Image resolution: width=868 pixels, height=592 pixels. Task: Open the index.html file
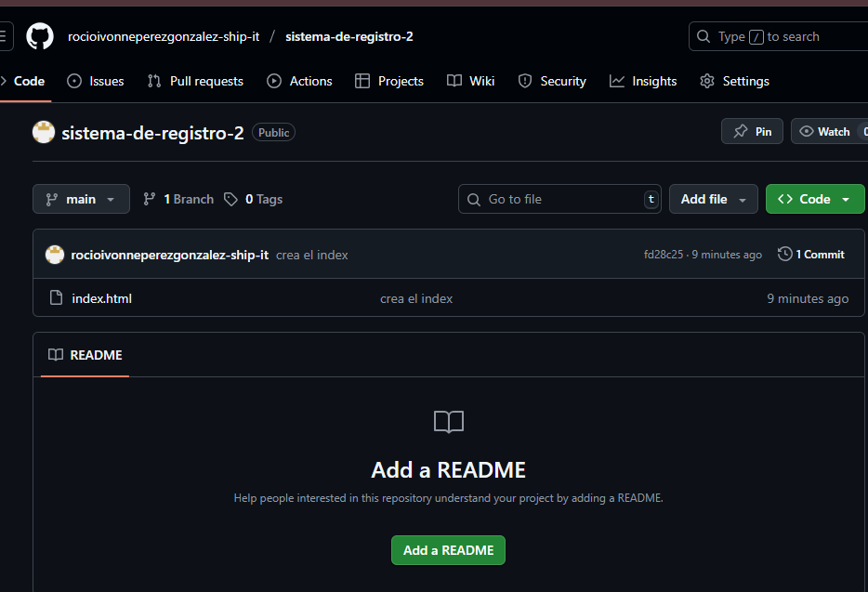tap(102, 298)
